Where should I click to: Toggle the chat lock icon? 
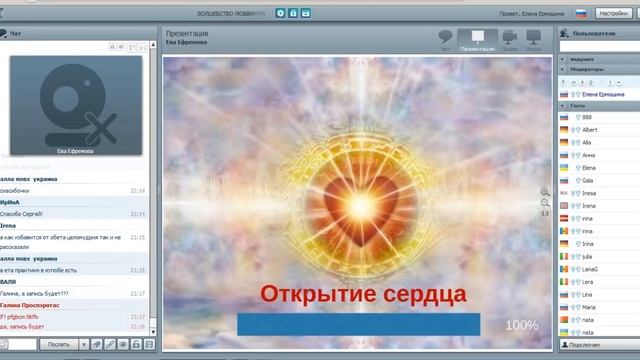click(x=136, y=344)
